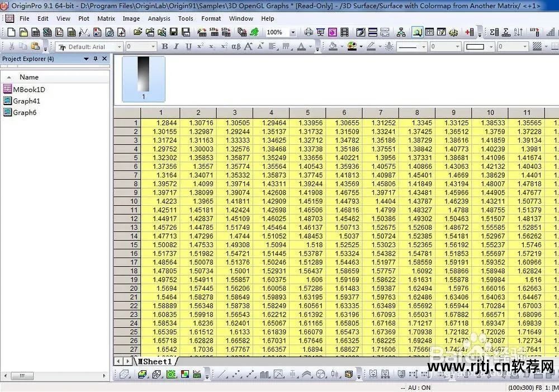Toggle Underline text formatting
The image size is (559, 392).
(188, 46)
